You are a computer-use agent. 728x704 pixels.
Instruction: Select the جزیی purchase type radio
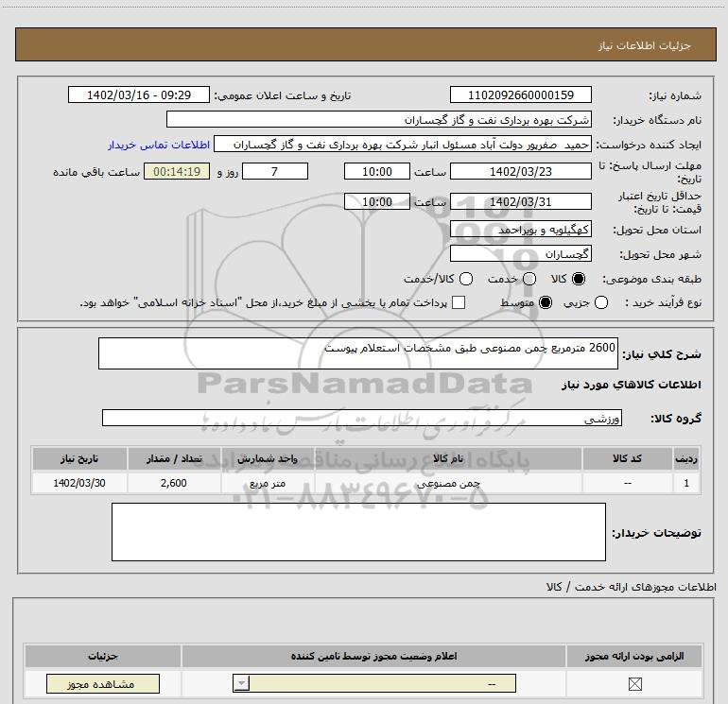point(601,302)
